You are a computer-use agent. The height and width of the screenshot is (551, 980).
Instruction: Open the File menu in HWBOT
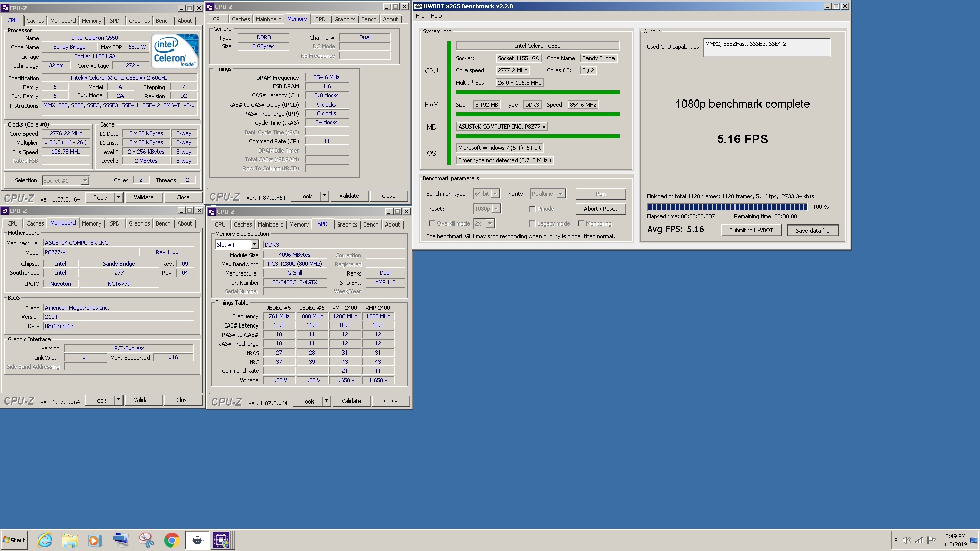pos(420,16)
